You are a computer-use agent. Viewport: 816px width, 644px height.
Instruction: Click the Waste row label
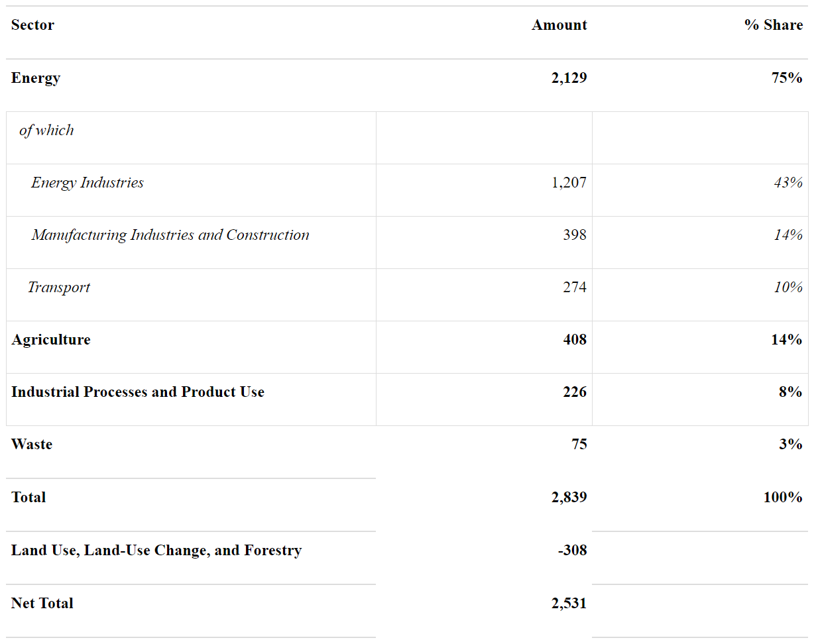[x=32, y=445]
